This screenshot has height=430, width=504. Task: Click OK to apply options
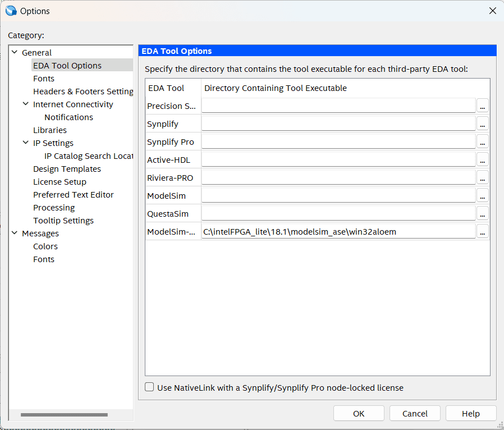359,413
